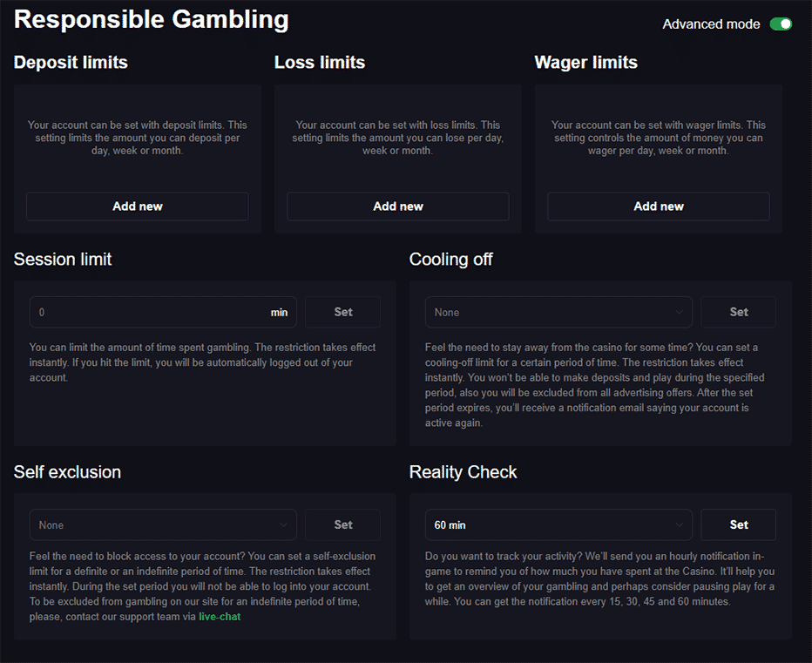Add new loss limit
The height and width of the screenshot is (663, 812).
pyautogui.click(x=397, y=206)
